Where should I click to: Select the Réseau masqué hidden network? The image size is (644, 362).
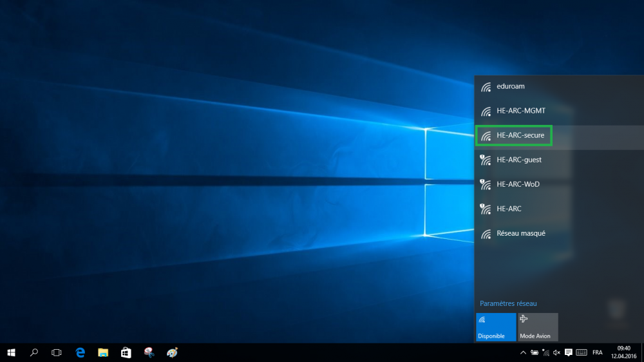point(559,233)
